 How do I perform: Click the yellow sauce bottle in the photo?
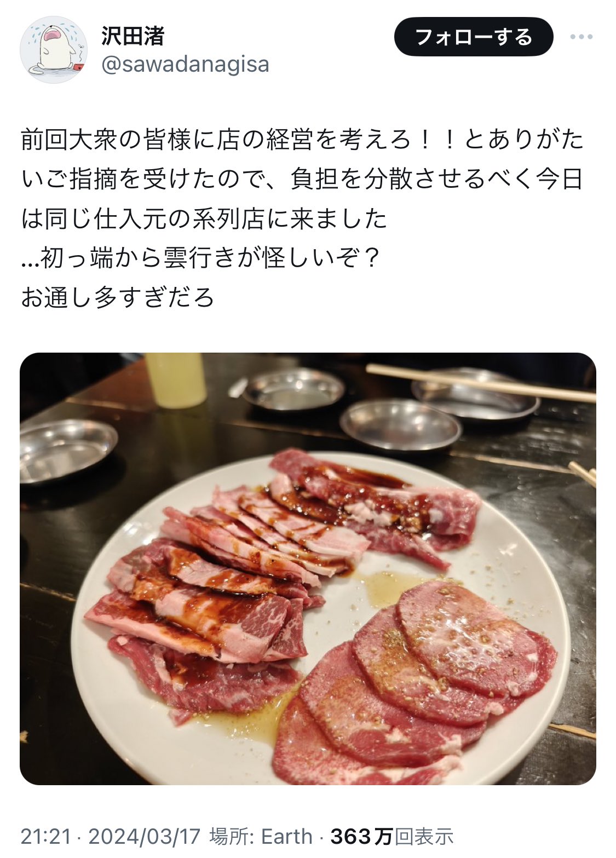175,379
